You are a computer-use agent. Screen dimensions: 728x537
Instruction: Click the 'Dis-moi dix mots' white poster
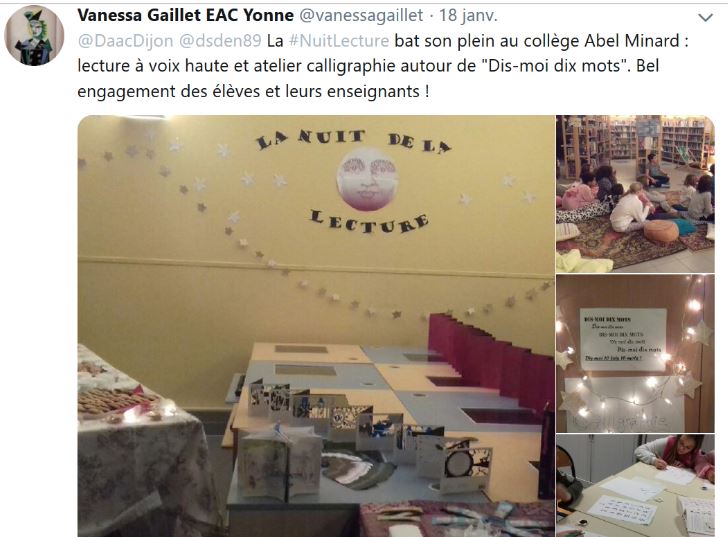[623, 340]
